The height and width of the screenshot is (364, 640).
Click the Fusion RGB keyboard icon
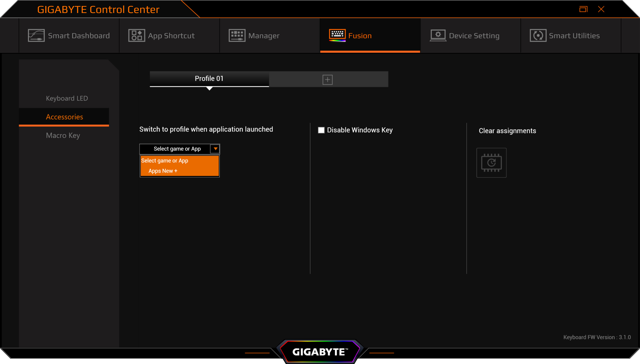click(x=337, y=35)
